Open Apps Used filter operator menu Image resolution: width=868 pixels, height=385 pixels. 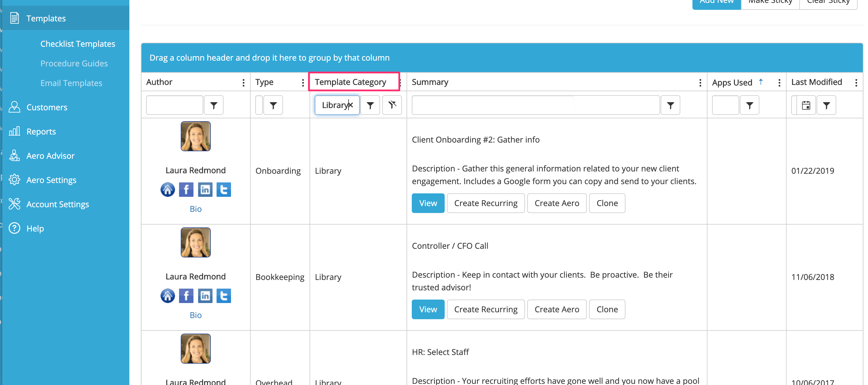pos(750,105)
